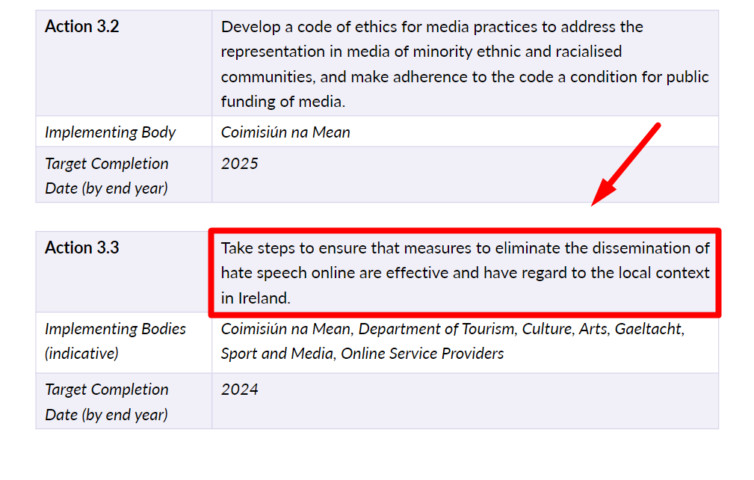
Task: Click the "Implementing Bodies (indicative)" label
Action: pyautogui.click(x=115, y=341)
